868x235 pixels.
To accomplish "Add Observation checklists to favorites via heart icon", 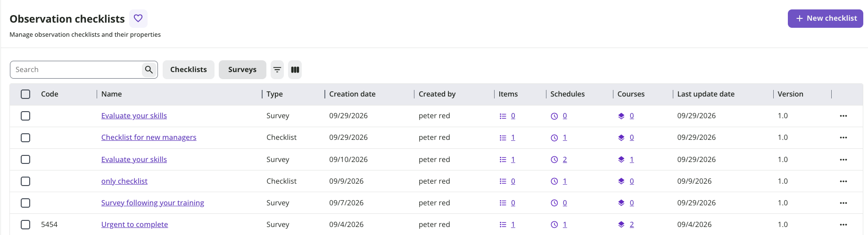I will point(138,18).
